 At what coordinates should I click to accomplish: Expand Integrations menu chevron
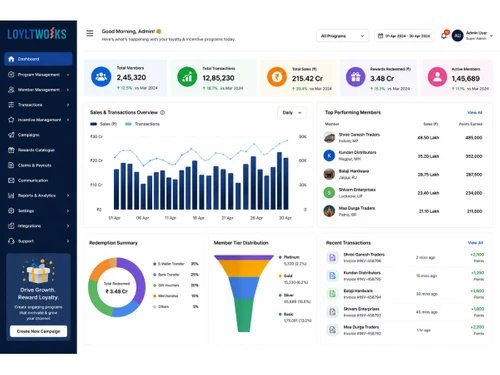pos(68,226)
